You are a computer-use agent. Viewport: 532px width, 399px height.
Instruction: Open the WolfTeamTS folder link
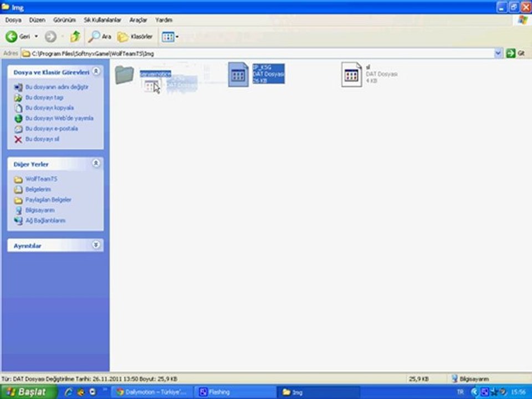[41, 179]
